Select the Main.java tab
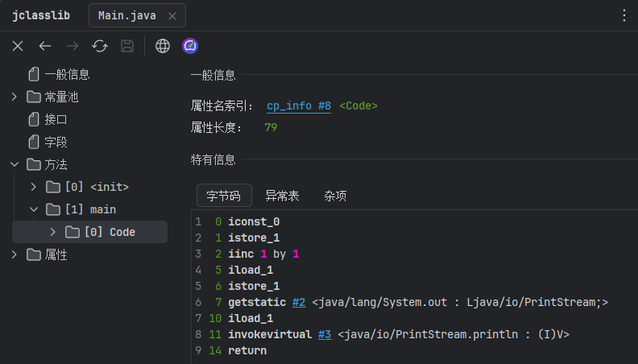638x364 pixels. coord(137,15)
